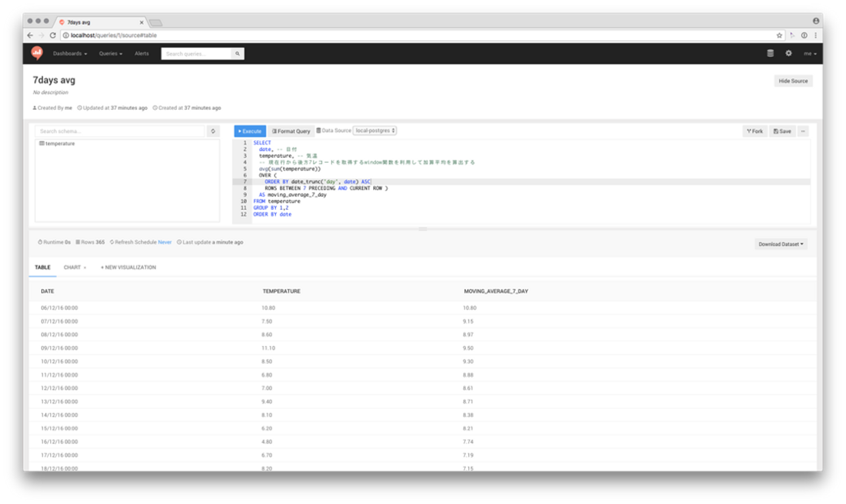Open Alerts in the navbar
The width and height of the screenshot is (846, 504).
(142, 54)
